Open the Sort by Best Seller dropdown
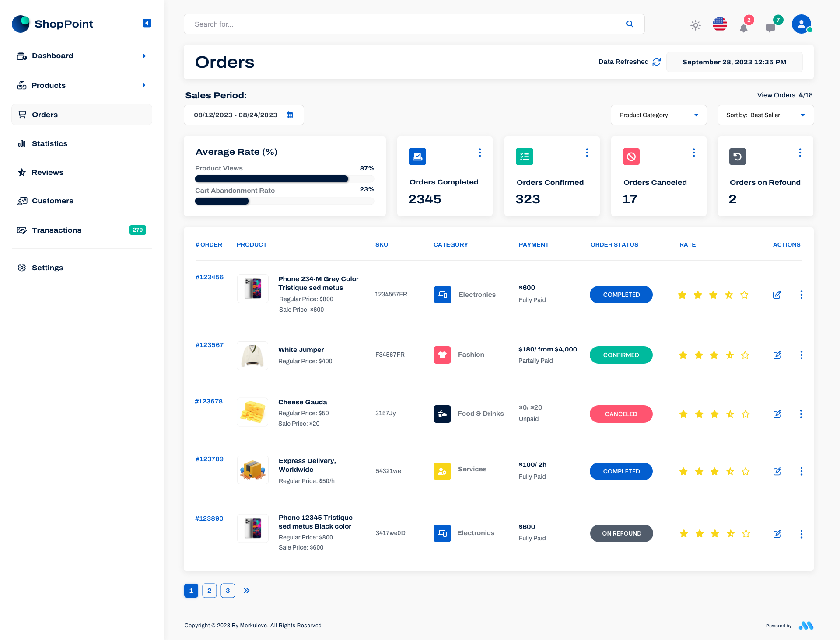 tap(765, 115)
